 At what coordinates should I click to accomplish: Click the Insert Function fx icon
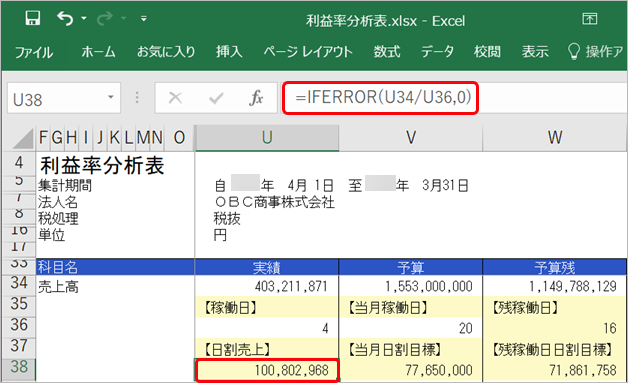tap(256, 98)
